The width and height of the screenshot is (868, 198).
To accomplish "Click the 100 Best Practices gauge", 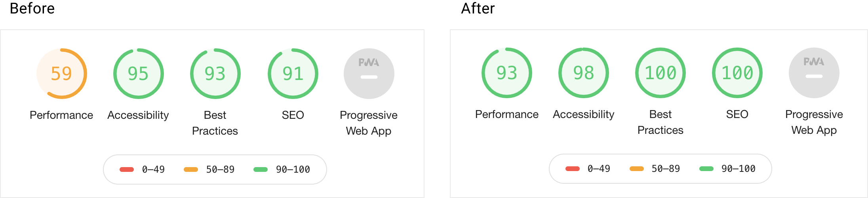I will pyautogui.click(x=660, y=73).
